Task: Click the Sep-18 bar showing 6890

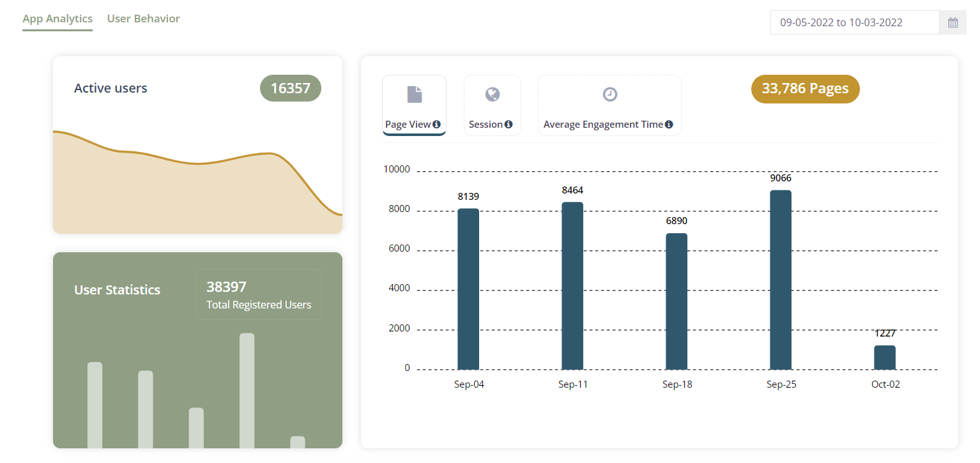Action: [677, 301]
